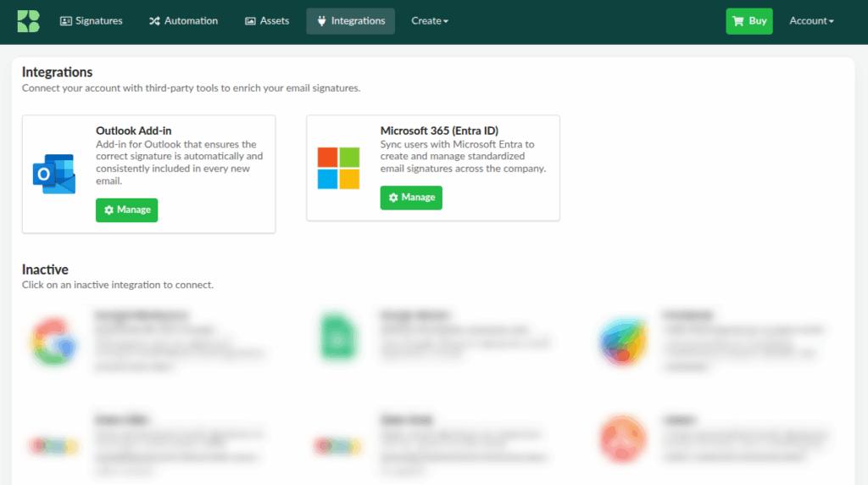Screen dimensions: 868x485
Task: Click Manage under Outlook Add-in
Action: pos(127,209)
